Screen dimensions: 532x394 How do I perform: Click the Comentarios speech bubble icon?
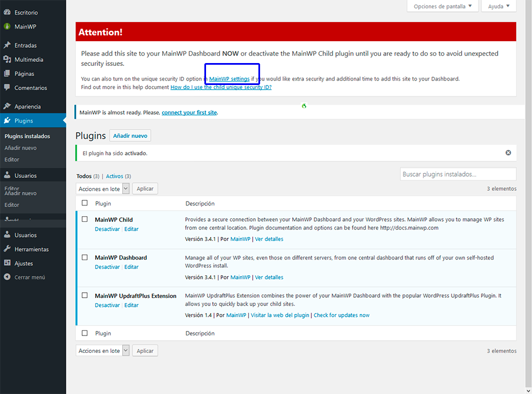[7, 88]
